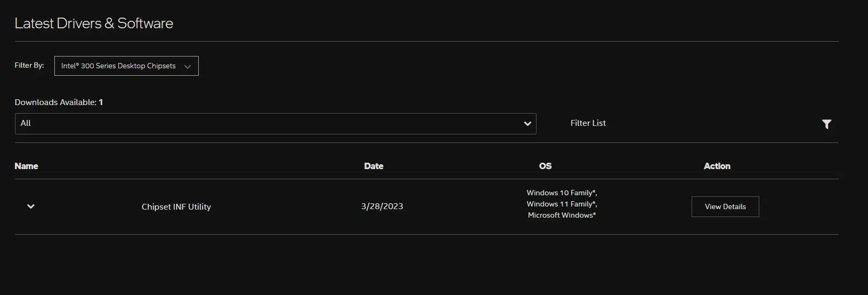Click the Downloads Available count text
This screenshot has width=868, height=295.
(x=59, y=102)
